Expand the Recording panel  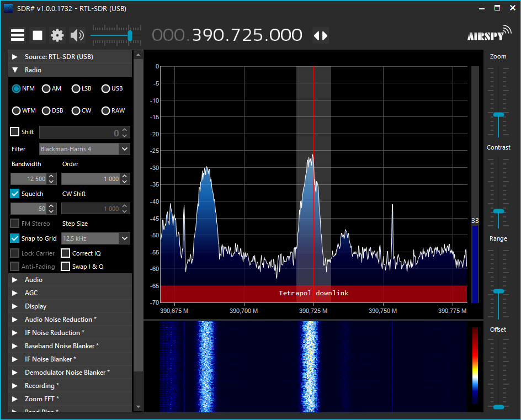click(x=70, y=386)
